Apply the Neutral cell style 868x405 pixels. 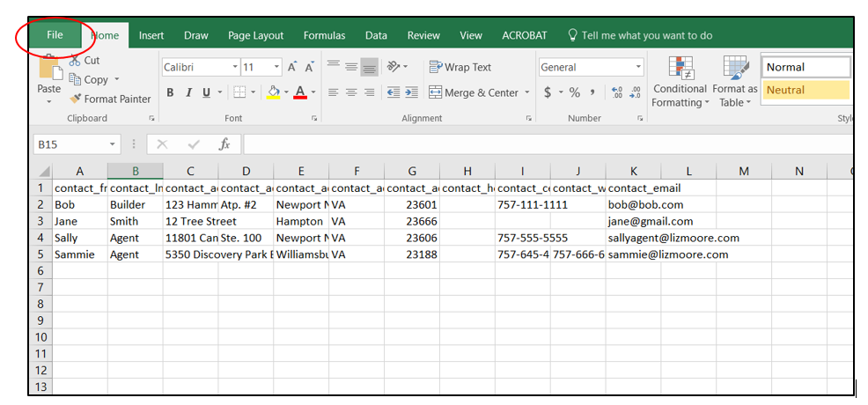coord(805,90)
